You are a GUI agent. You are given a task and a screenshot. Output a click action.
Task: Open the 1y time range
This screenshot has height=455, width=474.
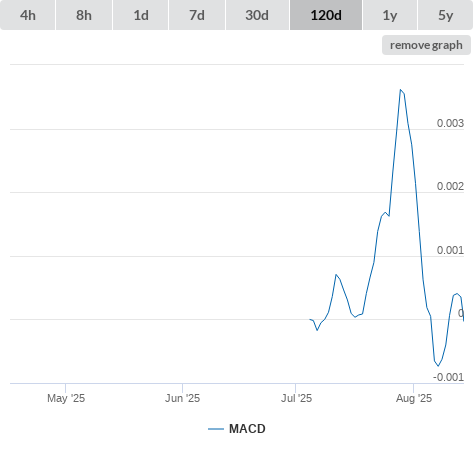coord(390,15)
